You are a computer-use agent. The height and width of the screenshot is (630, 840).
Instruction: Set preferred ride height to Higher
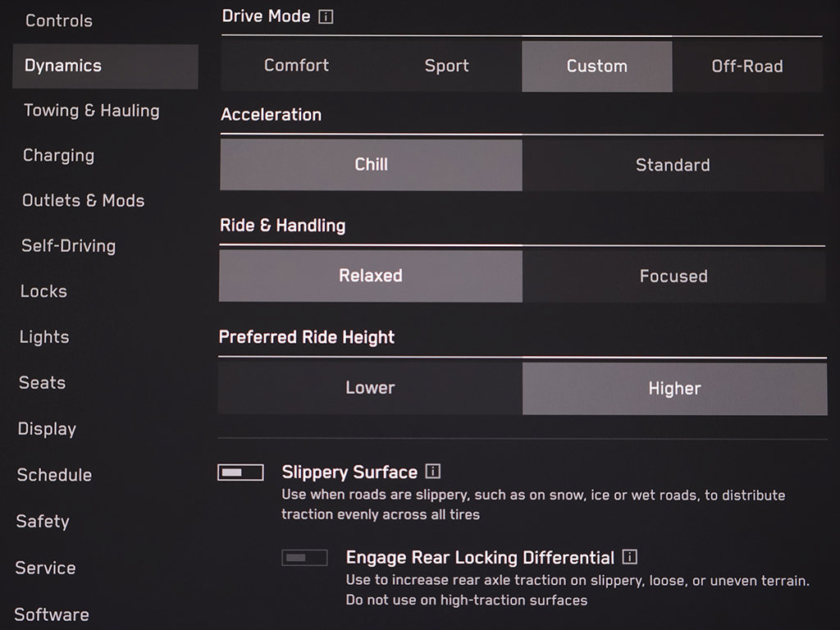tap(674, 389)
